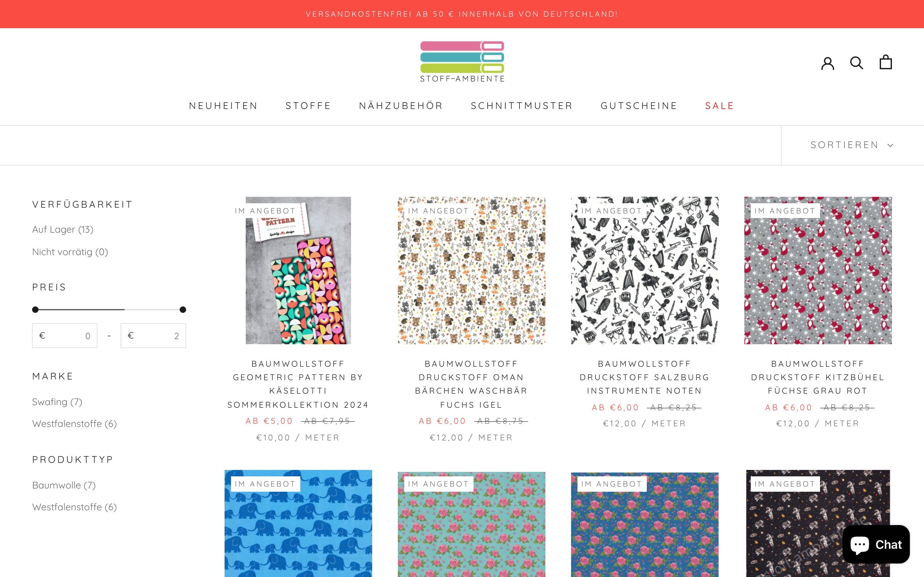The width and height of the screenshot is (924, 577).
Task: Open the user account icon
Action: tap(827, 63)
